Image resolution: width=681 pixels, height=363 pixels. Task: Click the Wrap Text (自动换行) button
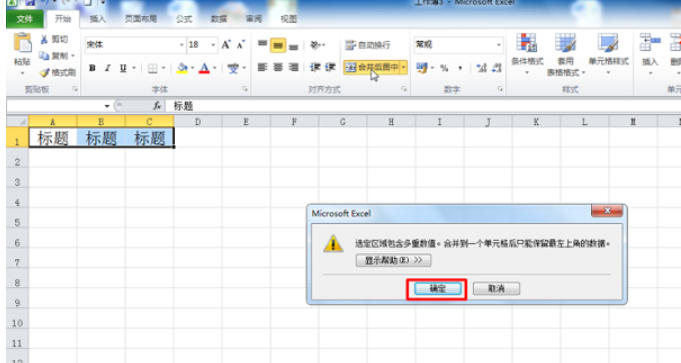pyautogui.click(x=368, y=45)
